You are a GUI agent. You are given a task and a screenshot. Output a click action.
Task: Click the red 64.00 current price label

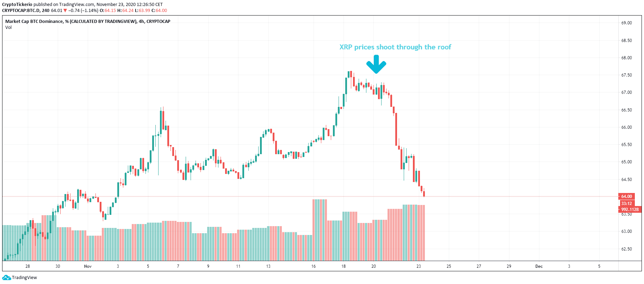[x=626, y=197]
